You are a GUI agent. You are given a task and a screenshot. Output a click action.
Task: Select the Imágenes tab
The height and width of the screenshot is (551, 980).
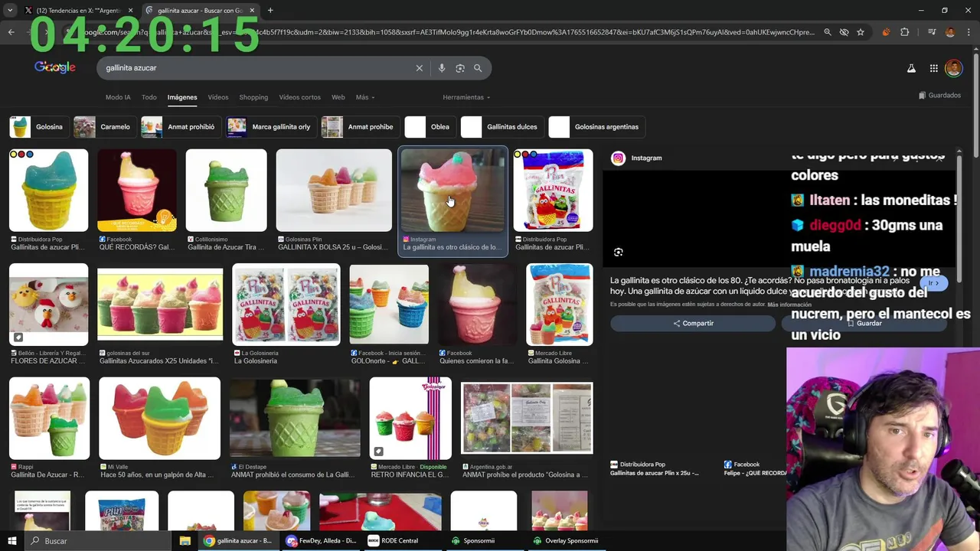(x=182, y=97)
